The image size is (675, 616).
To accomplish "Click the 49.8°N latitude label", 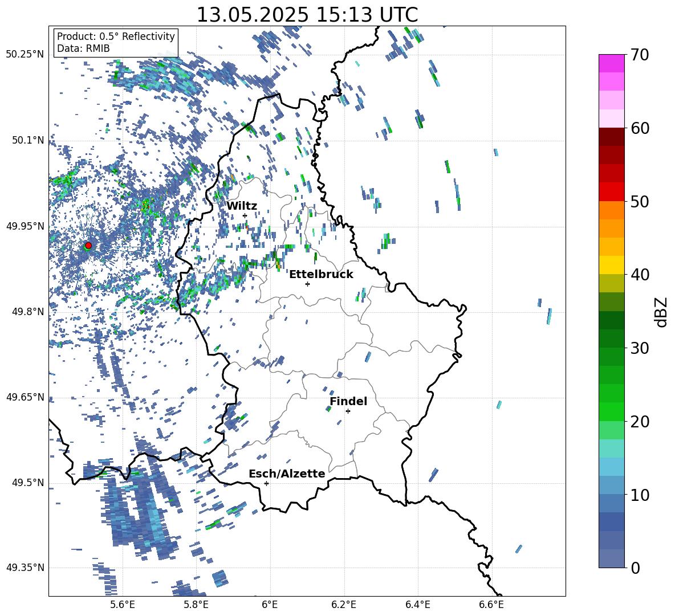I will (28, 311).
